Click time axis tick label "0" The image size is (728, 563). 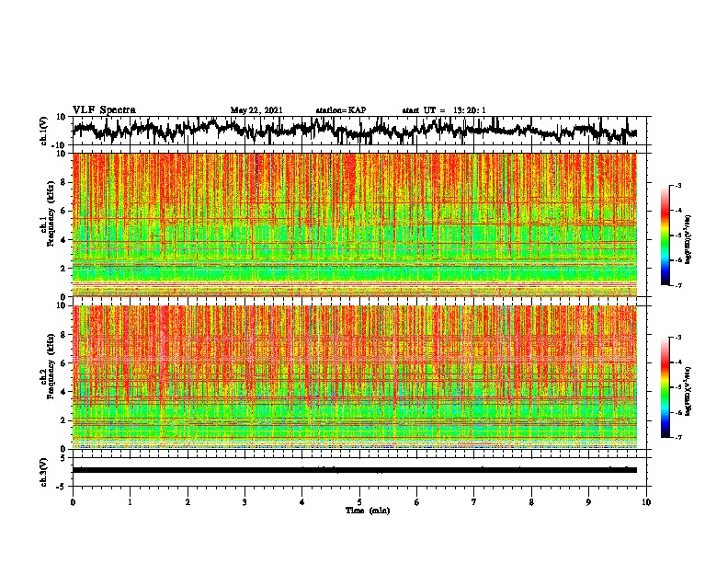pyautogui.click(x=73, y=502)
